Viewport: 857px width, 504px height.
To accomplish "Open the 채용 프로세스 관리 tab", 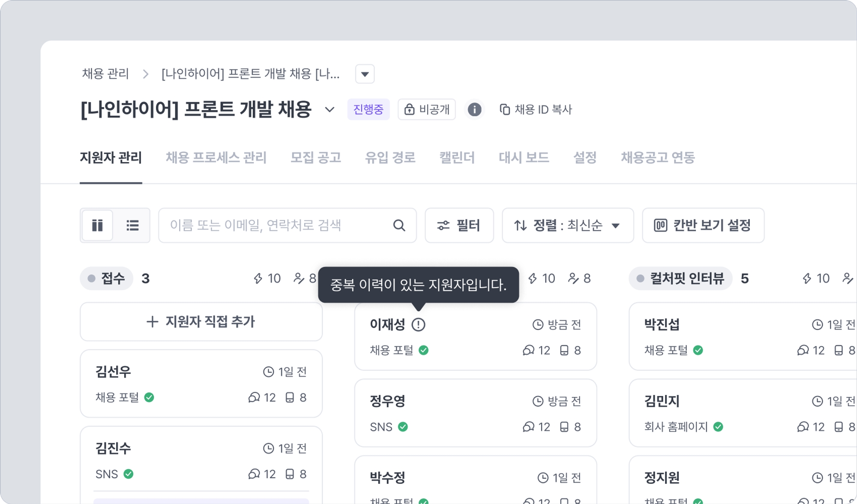I will tap(216, 158).
